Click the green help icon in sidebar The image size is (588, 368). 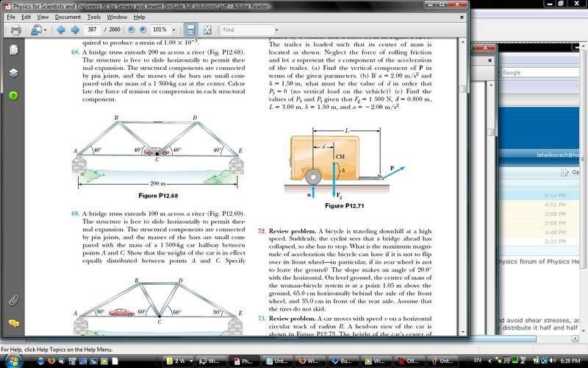13,96
